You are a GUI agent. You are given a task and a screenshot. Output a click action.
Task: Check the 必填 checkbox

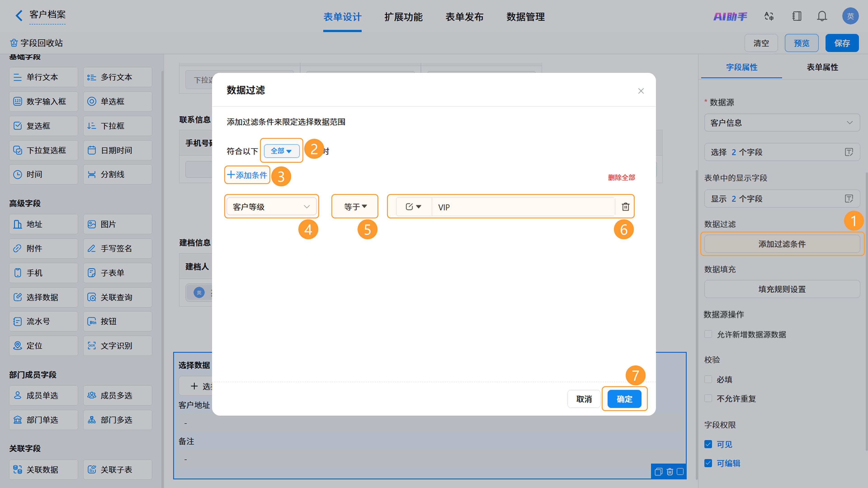tap(708, 379)
